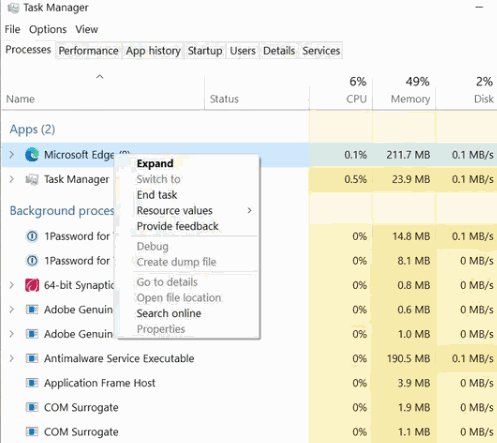
Task: Expand the Adobe Genuine row with 0.6 MB
Action: [12, 310]
